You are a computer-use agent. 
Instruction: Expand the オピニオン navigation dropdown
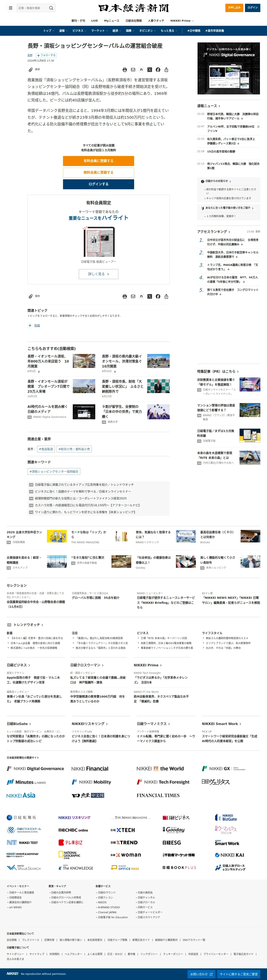147,31
